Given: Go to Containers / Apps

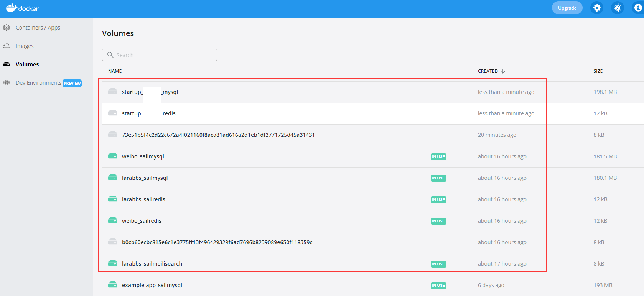Looking at the screenshot, I should click(x=38, y=28).
